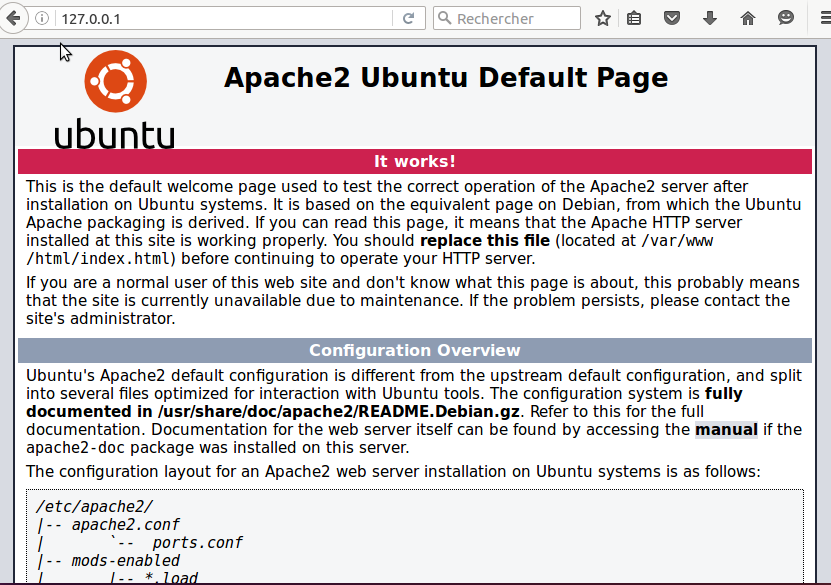Click in the Rechercher search box

click(515, 19)
